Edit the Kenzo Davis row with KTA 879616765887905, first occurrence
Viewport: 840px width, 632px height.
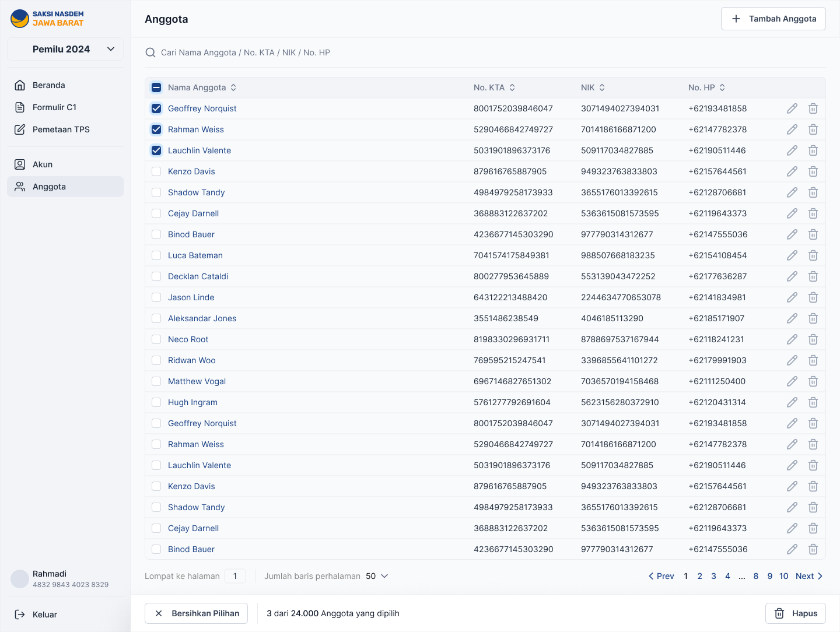(792, 171)
